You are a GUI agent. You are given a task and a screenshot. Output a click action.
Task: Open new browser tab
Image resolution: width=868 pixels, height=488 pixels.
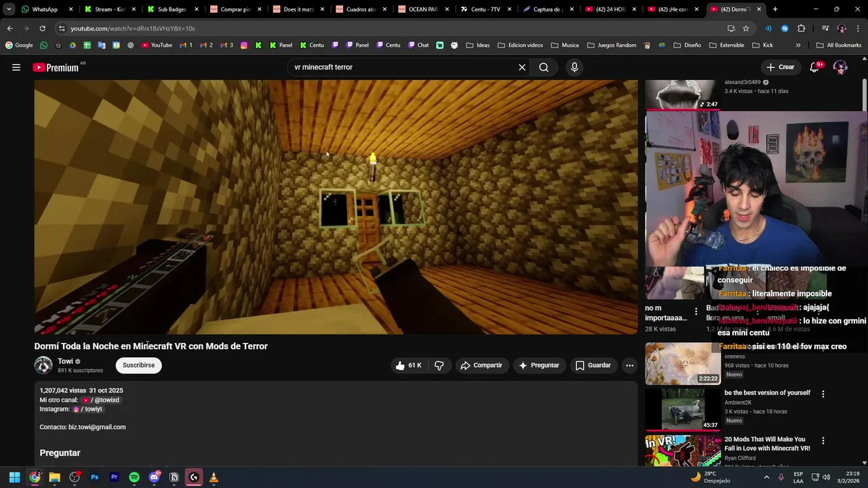(775, 9)
